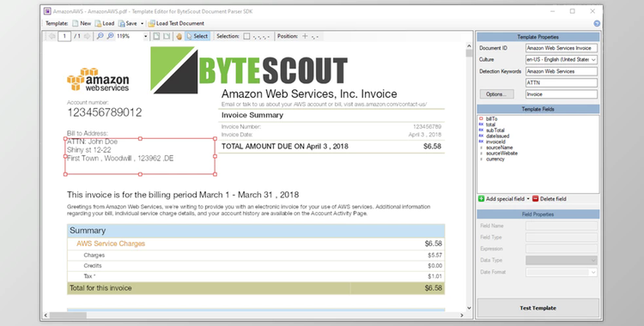Click the document vertical scrollbar thumb
The height and width of the screenshot is (326, 644).
[x=469, y=53]
